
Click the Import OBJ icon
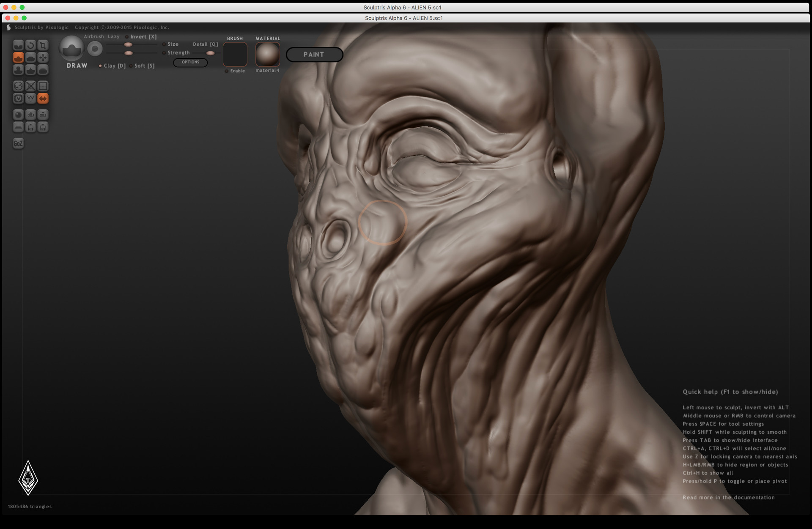[30, 115]
